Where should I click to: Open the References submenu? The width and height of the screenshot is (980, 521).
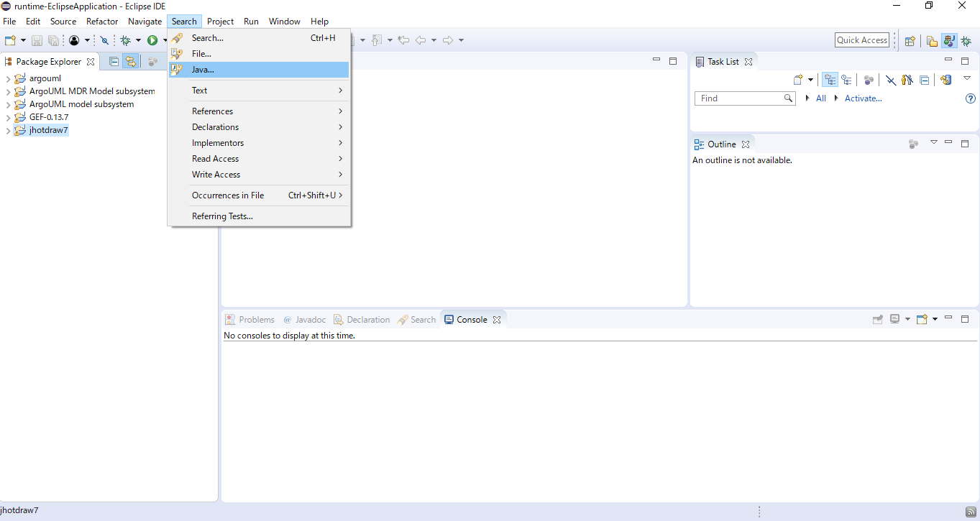[x=259, y=111]
